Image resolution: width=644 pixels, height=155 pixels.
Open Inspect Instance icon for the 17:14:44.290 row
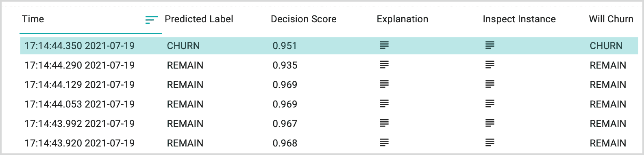coord(490,65)
